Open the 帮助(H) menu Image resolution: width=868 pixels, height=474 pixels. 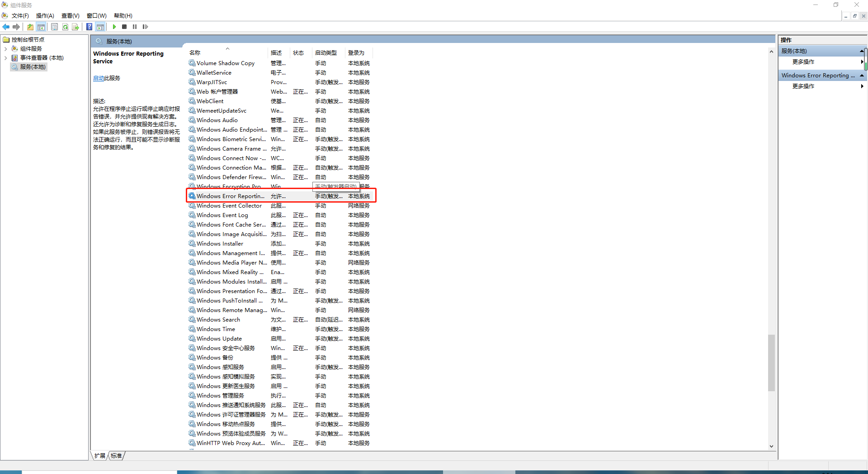[x=123, y=15]
